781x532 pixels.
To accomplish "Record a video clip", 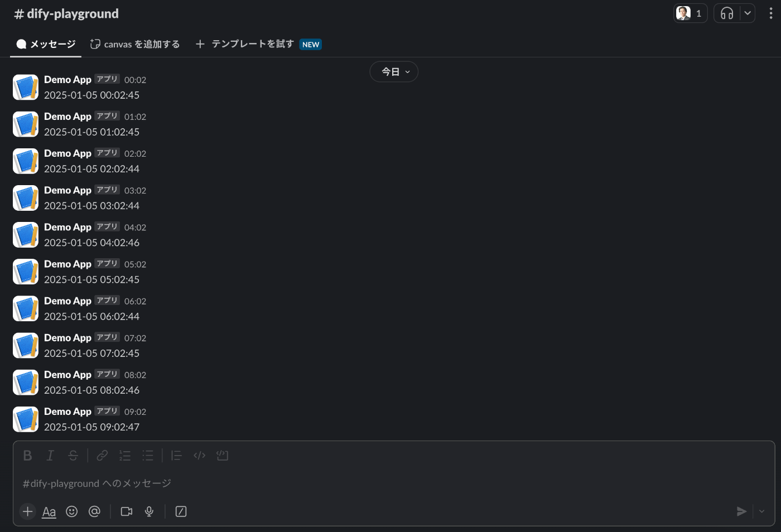I will click(x=126, y=511).
